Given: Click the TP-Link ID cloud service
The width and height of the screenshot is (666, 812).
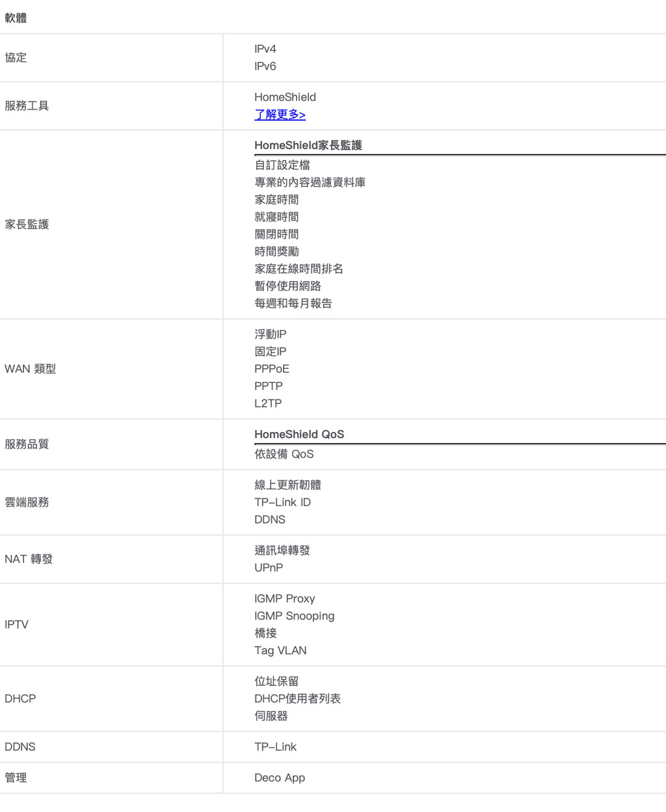Looking at the screenshot, I should [282, 502].
